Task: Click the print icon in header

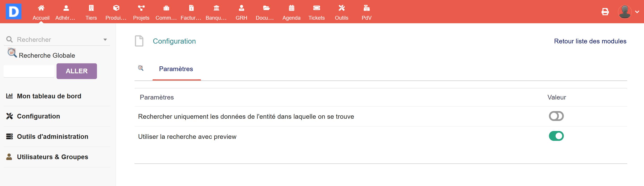Action: click(x=605, y=12)
